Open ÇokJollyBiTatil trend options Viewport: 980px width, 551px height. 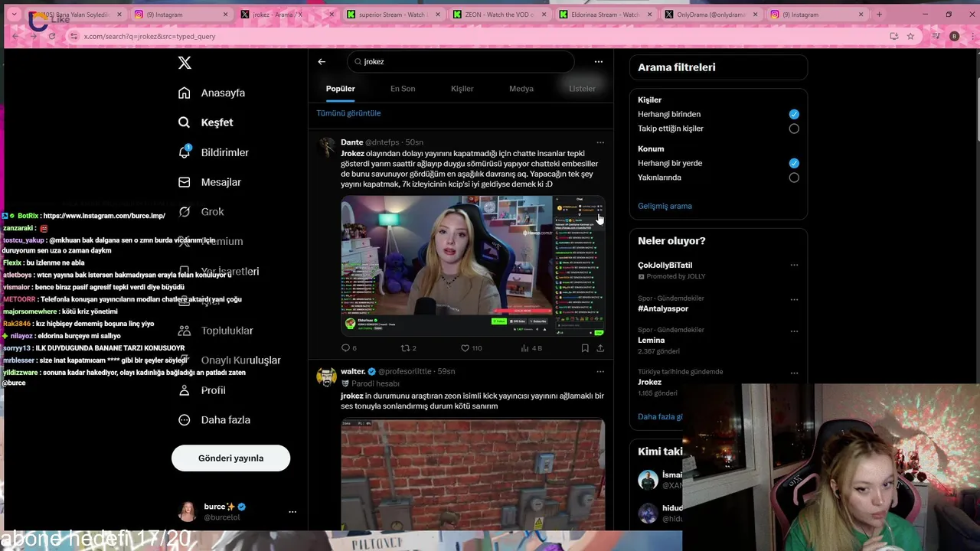coord(794,266)
